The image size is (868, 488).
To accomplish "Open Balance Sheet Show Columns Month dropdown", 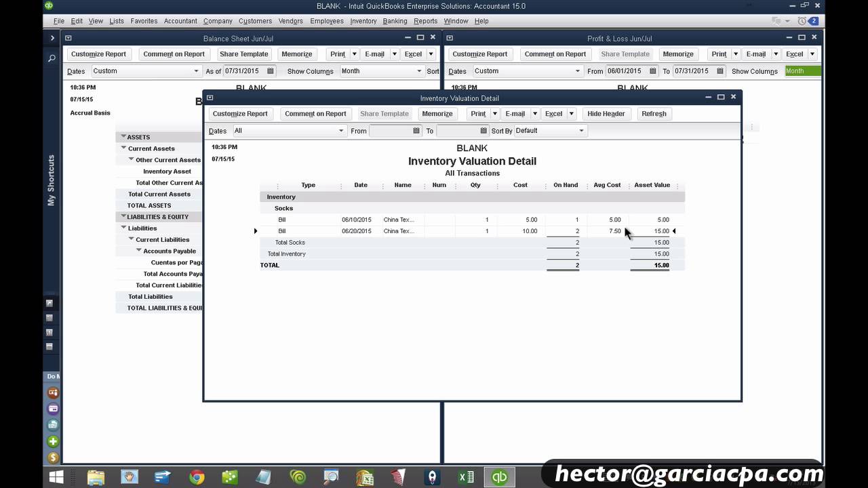I will [382, 71].
